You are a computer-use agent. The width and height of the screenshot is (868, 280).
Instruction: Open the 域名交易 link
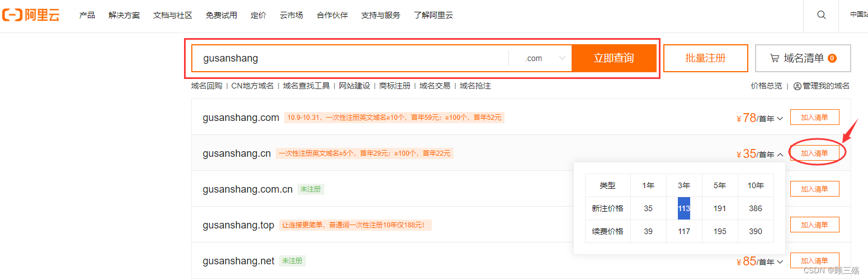tap(435, 86)
